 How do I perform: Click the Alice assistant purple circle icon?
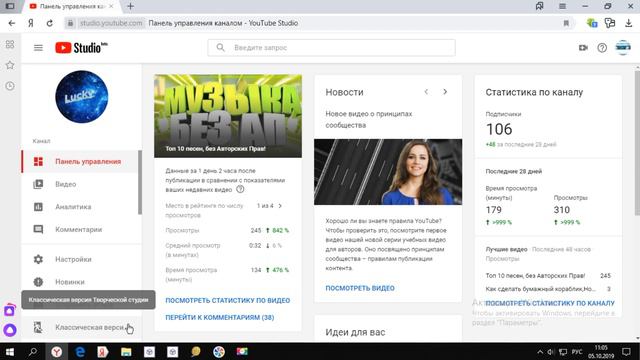pyautogui.click(x=10, y=330)
